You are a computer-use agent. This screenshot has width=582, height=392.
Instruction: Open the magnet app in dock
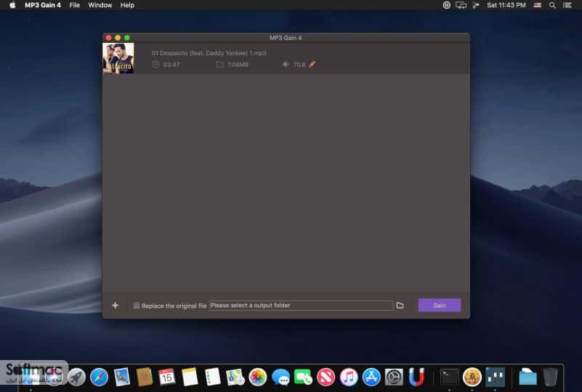pyautogui.click(x=416, y=377)
